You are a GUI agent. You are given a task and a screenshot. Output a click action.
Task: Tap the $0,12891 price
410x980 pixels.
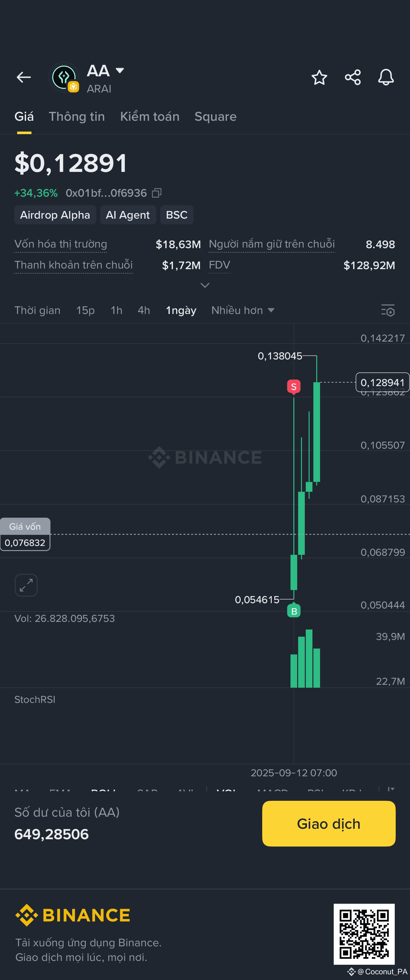(71, 163)
